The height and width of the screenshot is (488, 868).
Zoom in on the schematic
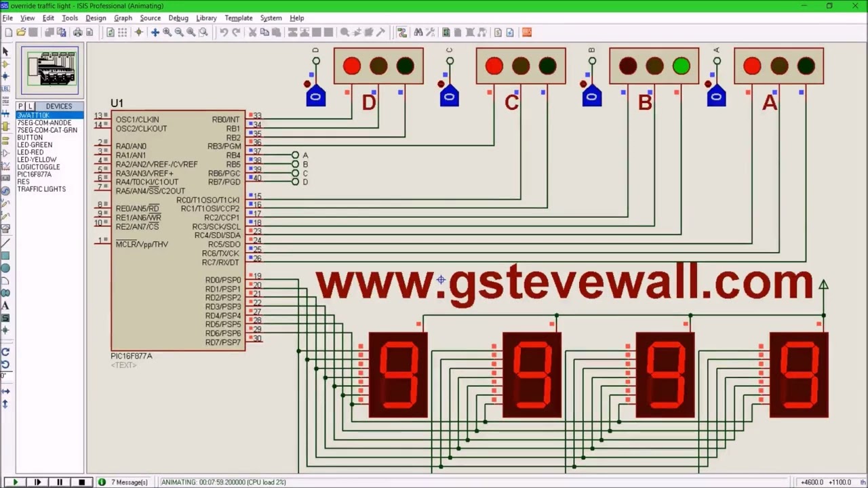[x=167, y=32]
